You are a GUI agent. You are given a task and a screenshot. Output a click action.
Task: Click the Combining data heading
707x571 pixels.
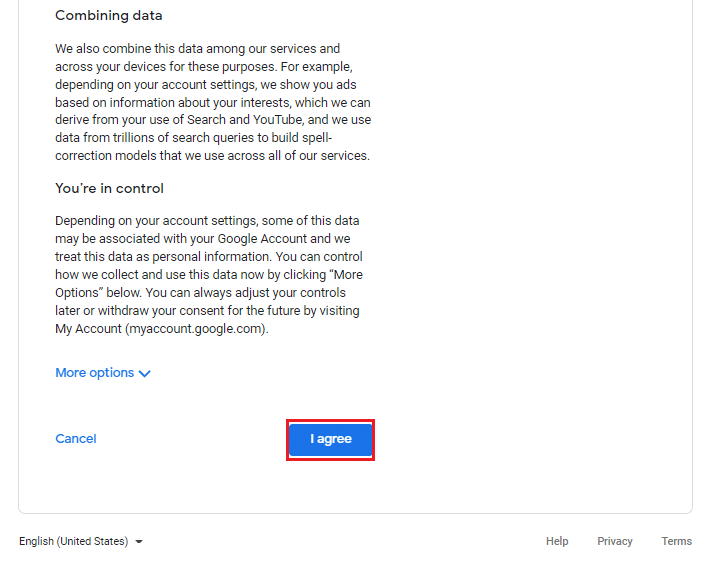coord(109,15)
